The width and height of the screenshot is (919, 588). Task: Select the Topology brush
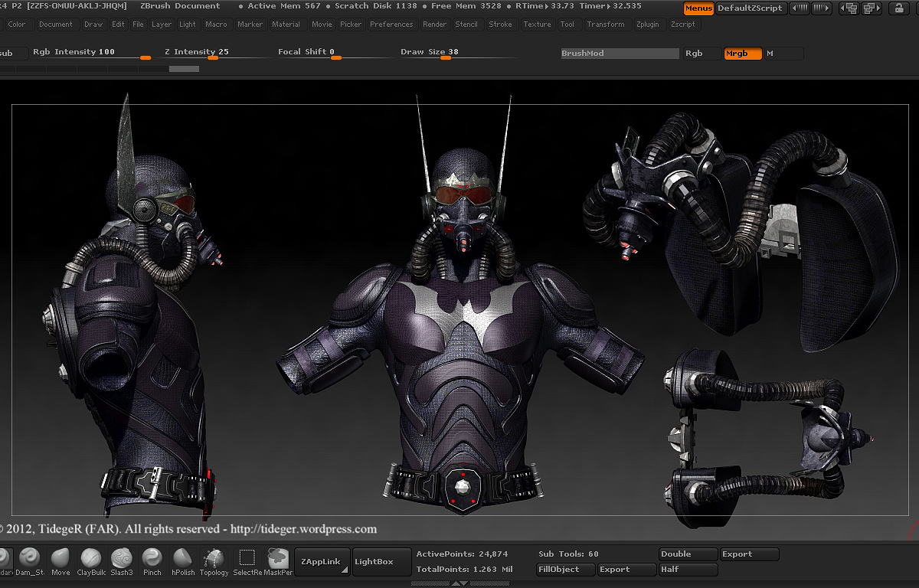click(x=214, y=561)
